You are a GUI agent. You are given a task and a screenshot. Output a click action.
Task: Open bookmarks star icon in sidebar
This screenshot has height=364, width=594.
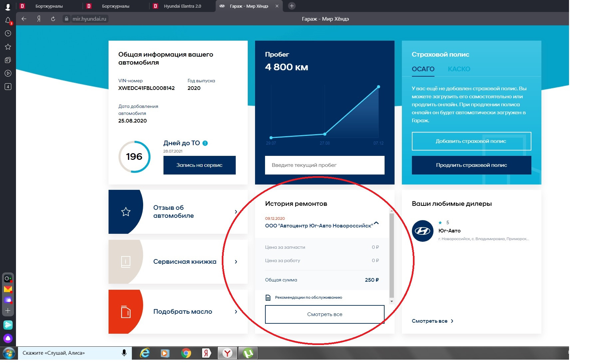8,47
